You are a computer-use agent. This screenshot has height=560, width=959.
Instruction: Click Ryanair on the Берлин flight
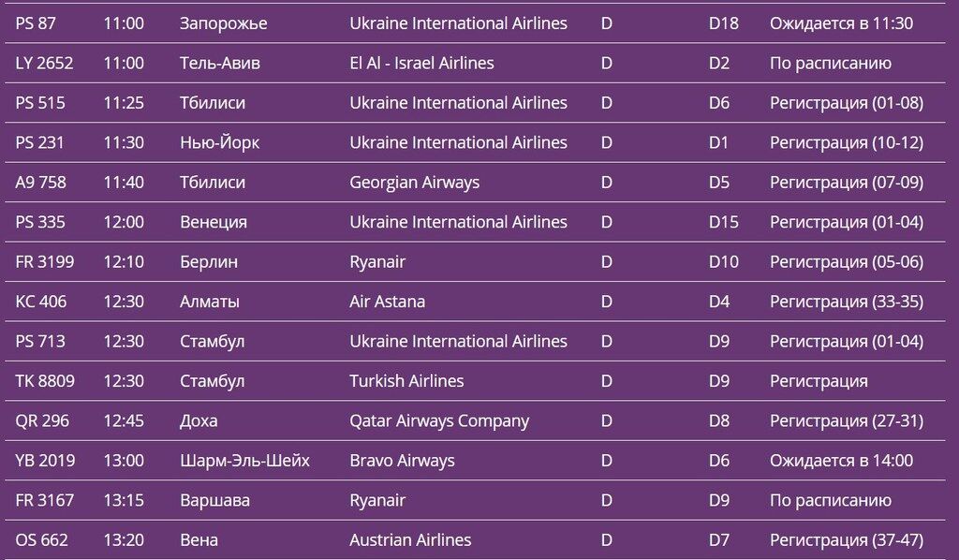coord(377,262)
